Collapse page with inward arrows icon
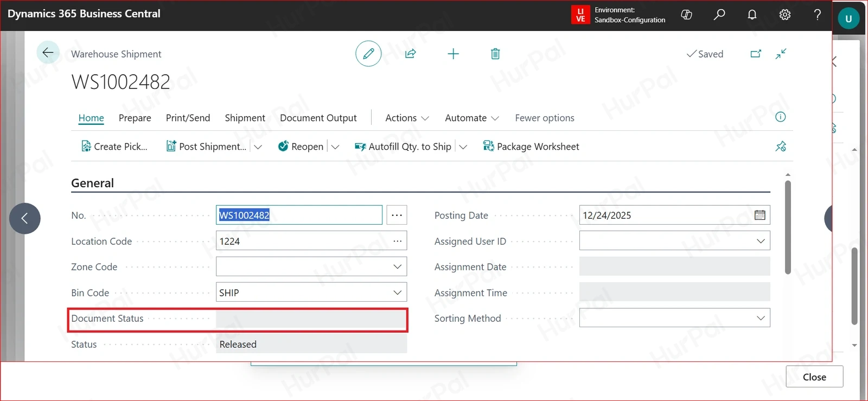This screenshot has width=868, height=401. (x=781, y=54)
